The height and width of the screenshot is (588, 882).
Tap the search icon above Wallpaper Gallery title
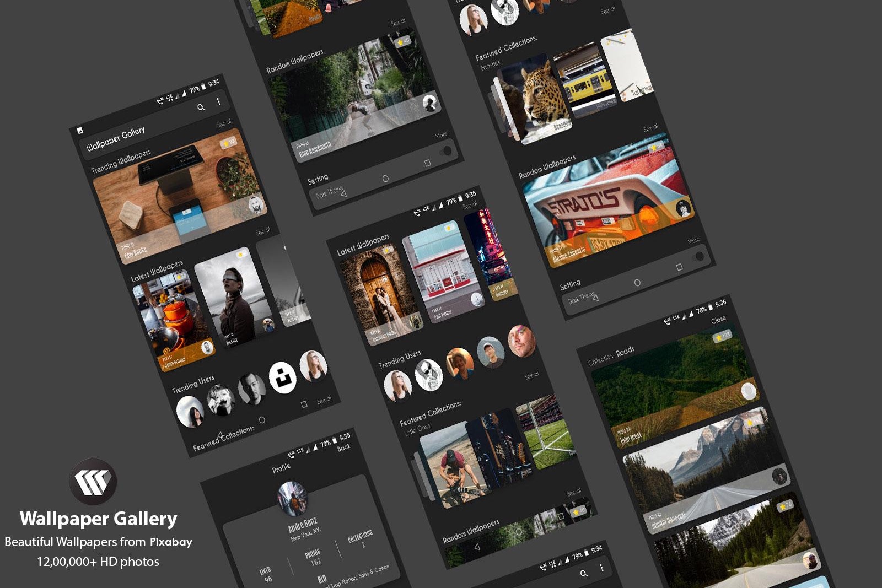pyautogui.click(x=201, y=107)
